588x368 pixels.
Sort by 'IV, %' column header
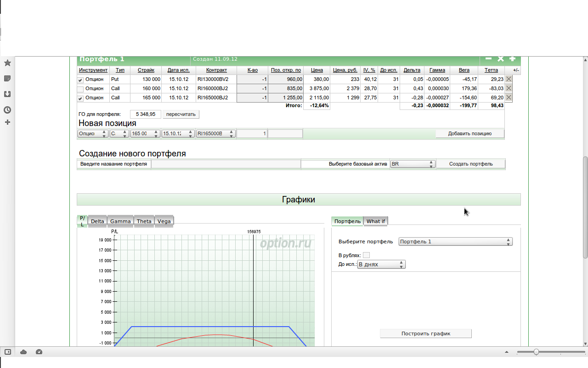(x=369, y=70)
